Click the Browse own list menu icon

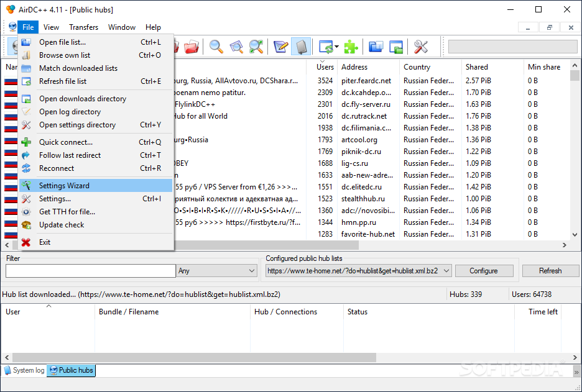coord(26,55)
